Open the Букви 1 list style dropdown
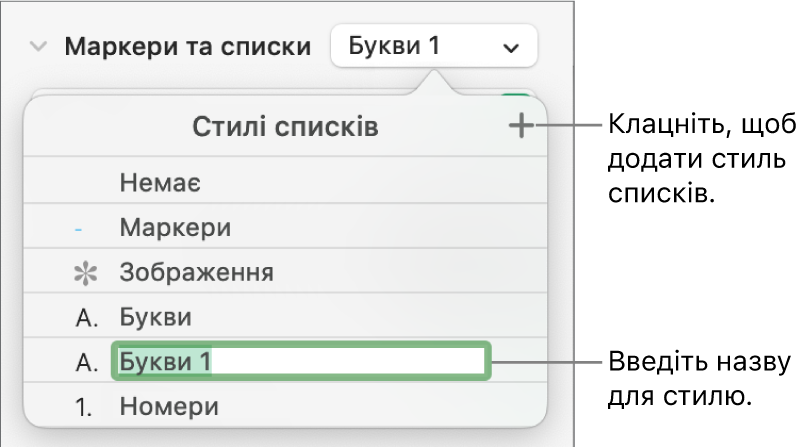The height and width of the screenshot is (447, 809). (x=432, y=47)
